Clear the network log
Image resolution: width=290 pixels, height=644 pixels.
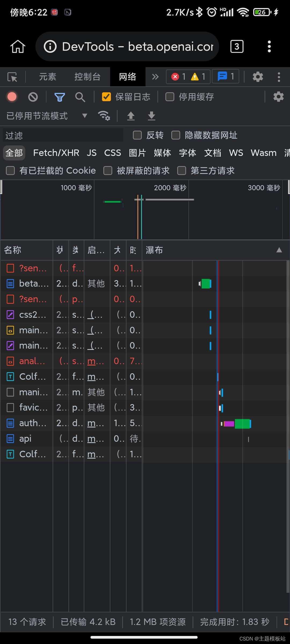click(33, 97)
